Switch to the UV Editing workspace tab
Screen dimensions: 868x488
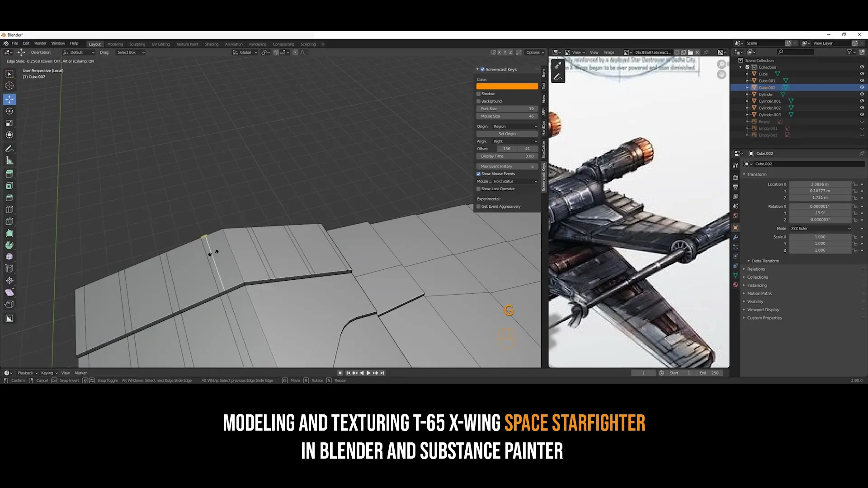click(x=160, y=44)
